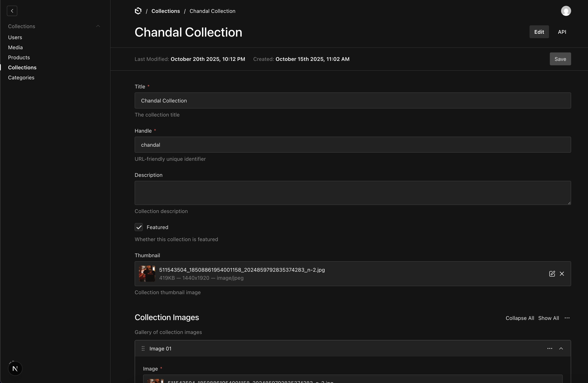
Task: Click the Payload logo home icon
Action: 138,11
